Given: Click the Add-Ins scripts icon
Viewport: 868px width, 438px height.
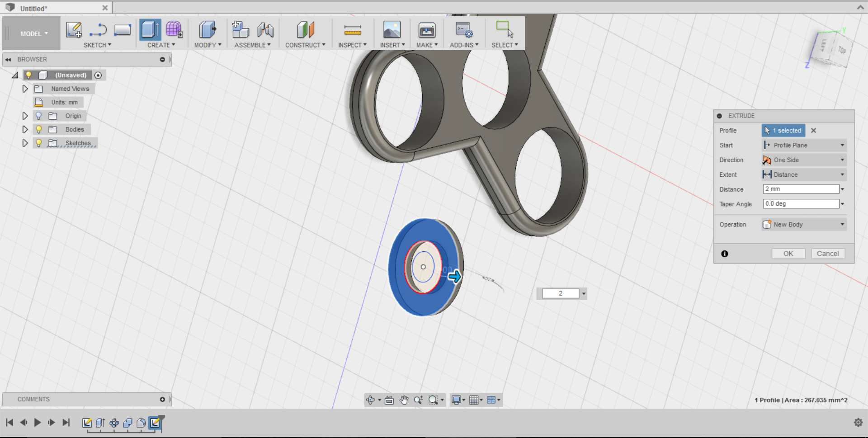Looking at the screenshot, I should [464, 30].
